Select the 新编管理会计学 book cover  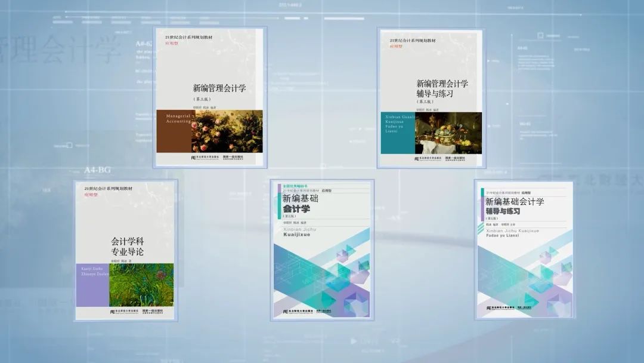click(x=210, y=97)
